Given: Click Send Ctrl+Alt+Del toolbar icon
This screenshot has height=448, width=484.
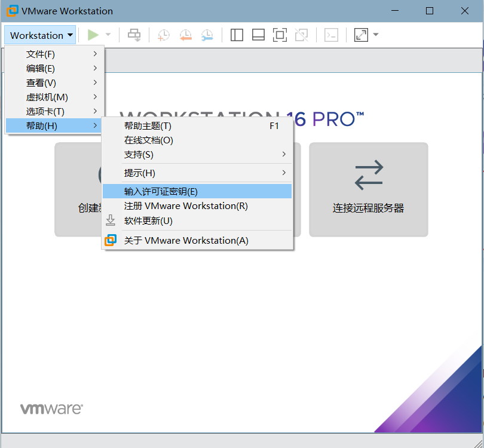Looking at the screenshot, I should (134, 35).
